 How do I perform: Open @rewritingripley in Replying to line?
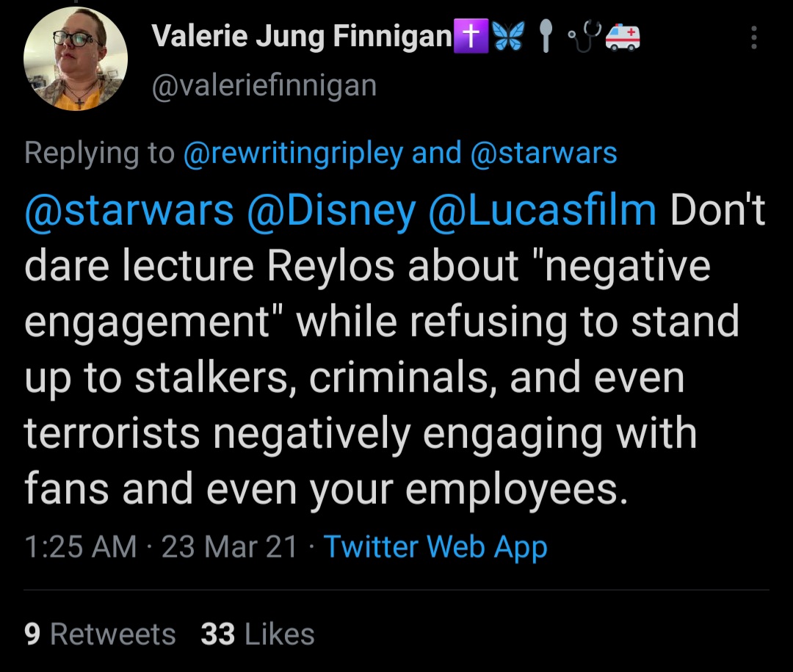point(293,153)
